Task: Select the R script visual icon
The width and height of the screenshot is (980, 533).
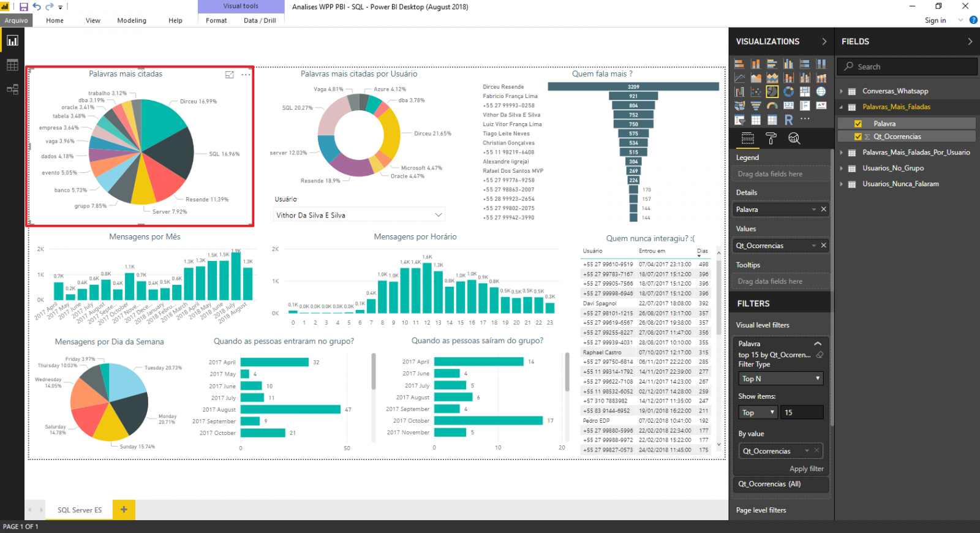Action: [788, 120]
